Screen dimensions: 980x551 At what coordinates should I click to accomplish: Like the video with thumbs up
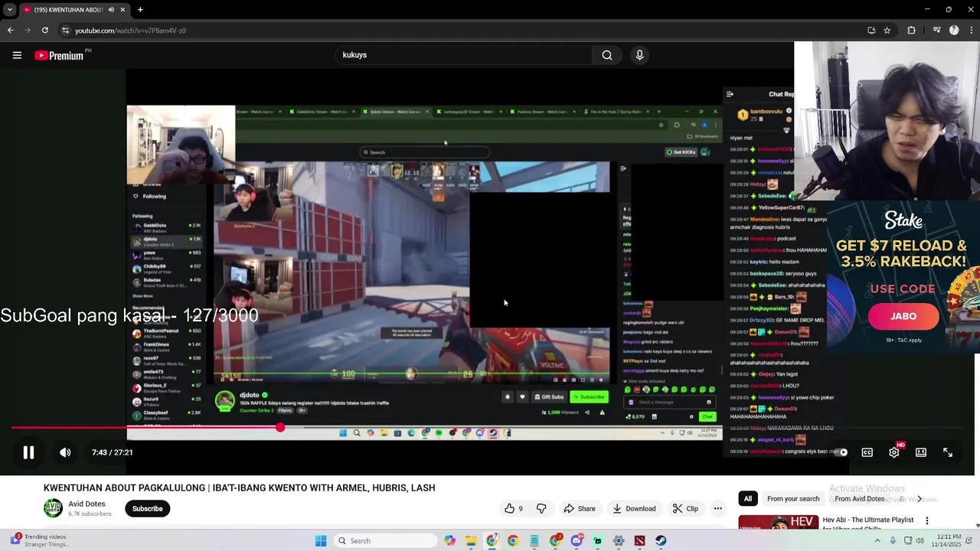(514, 508)
